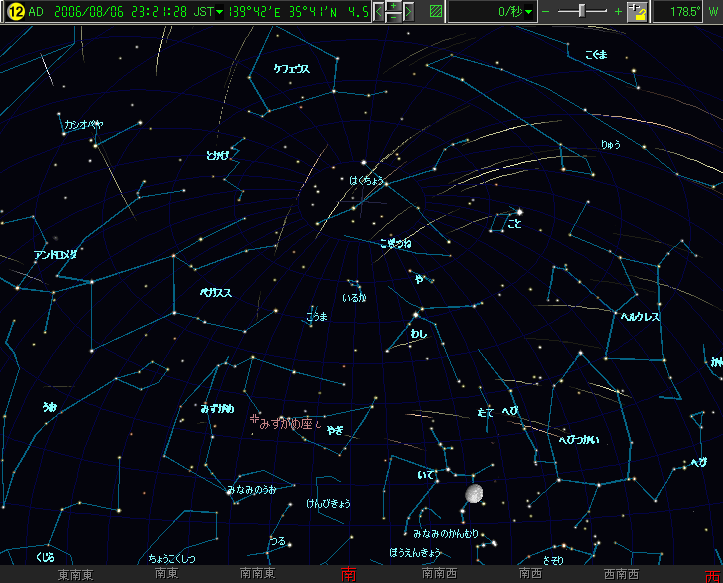Screen dimensions: 723x583
Task: Click the Moon icon in the sky
Action: (x=474, y=493)
